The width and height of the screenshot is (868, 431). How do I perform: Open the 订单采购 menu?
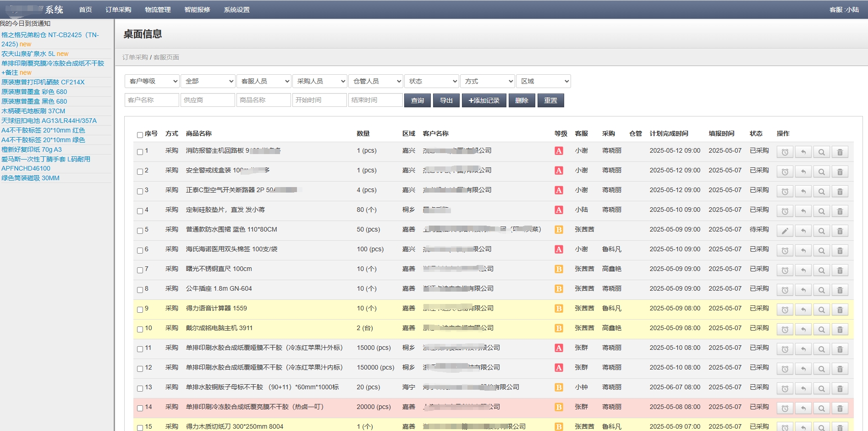[x=118, y=10]
